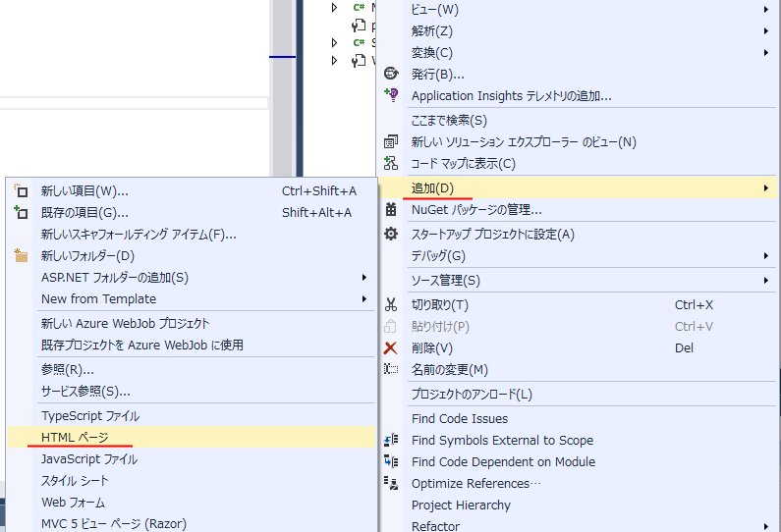
Task: Select 新しいスキャフォールディング アイテム(F)...
Action: point(192,234)
